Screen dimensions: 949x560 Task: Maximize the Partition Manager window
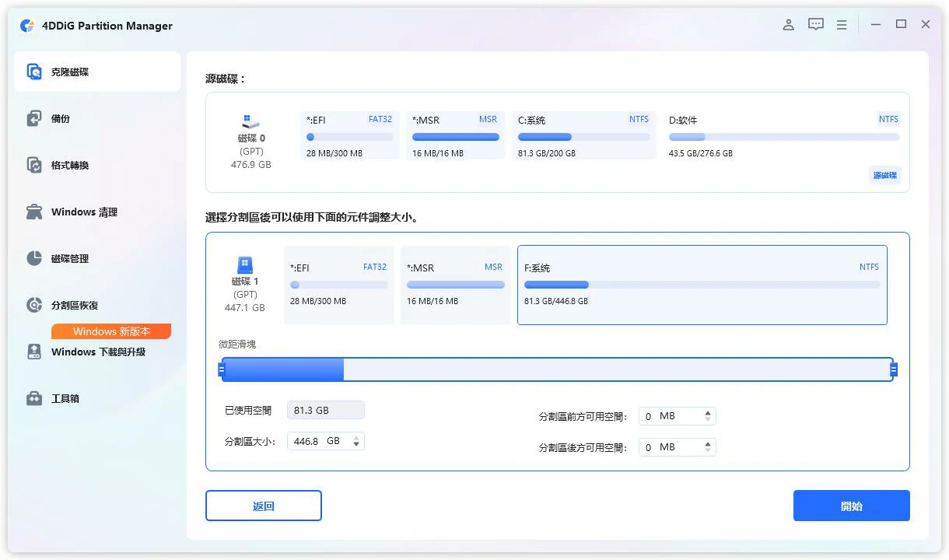[901, 25]
